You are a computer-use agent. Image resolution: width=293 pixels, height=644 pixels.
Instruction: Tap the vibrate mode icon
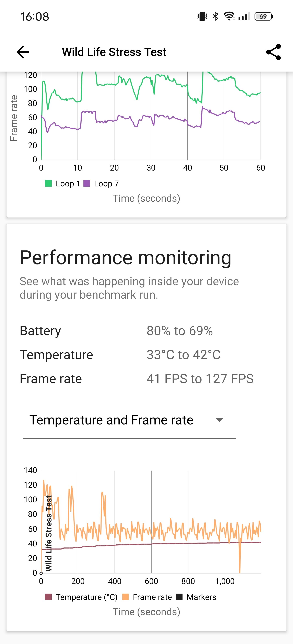click(x=202, y=16)
